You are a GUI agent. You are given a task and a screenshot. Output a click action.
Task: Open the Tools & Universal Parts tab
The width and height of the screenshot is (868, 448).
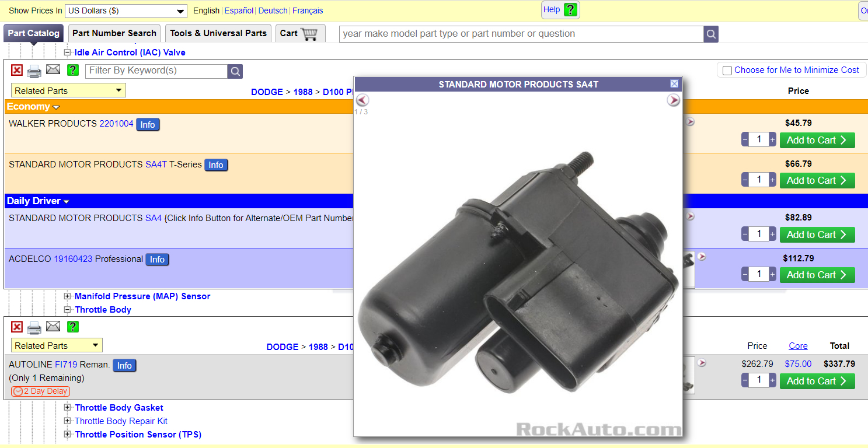point(218,33)
